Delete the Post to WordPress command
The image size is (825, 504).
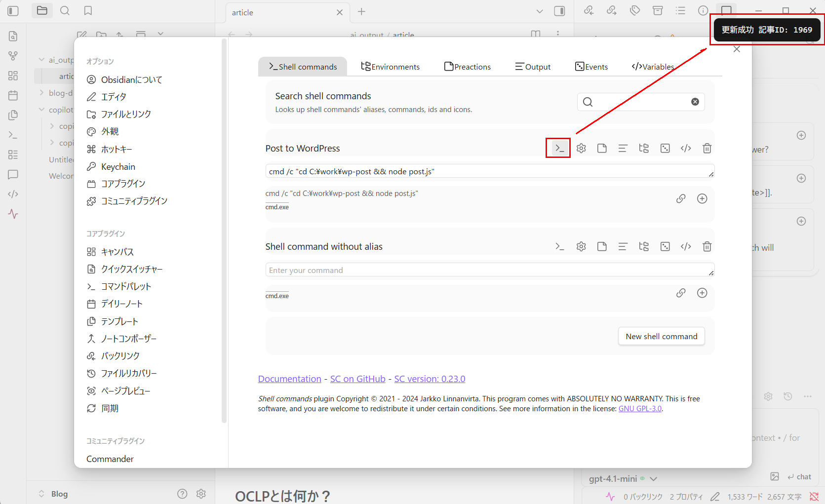[707, 148]
